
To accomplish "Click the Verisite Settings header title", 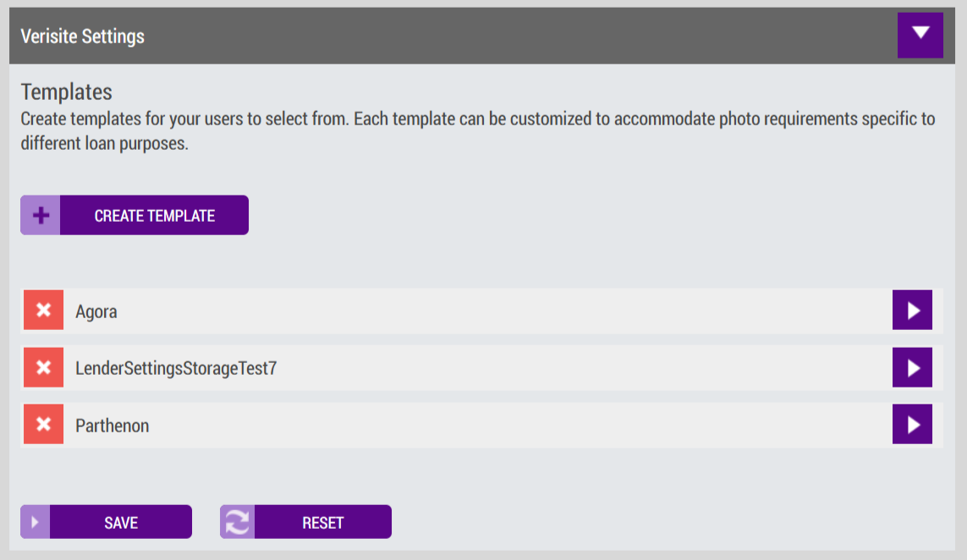I will [x=83, y=36].
